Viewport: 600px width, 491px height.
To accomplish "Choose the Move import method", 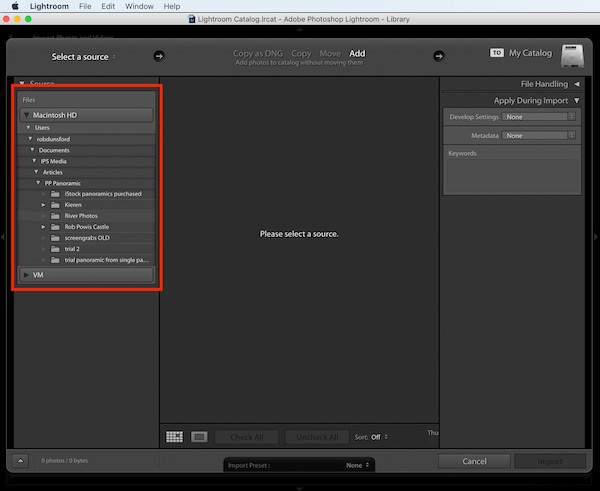I will coord(330,53).
